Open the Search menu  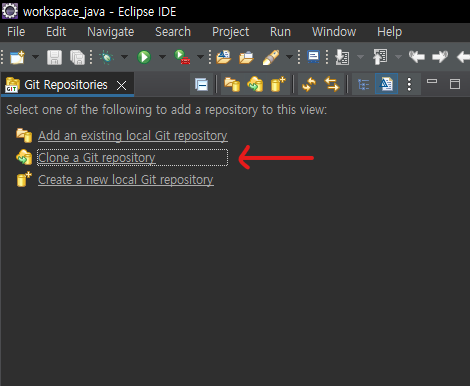point(173,32)
